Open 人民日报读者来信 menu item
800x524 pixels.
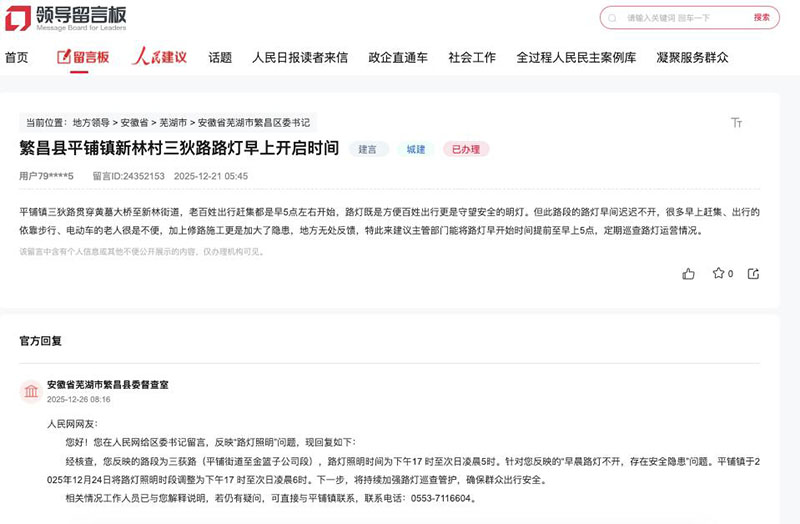click(300, 58)
